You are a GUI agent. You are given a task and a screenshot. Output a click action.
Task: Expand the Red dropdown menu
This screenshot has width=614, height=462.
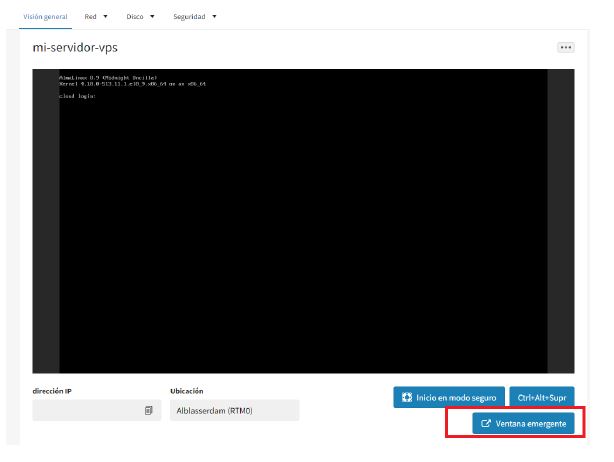click(96, 17)
